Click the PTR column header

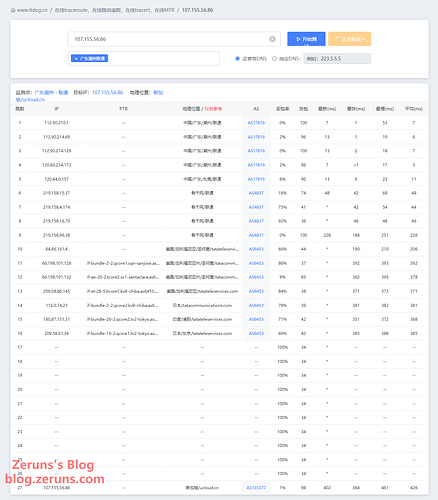point(123,109)
